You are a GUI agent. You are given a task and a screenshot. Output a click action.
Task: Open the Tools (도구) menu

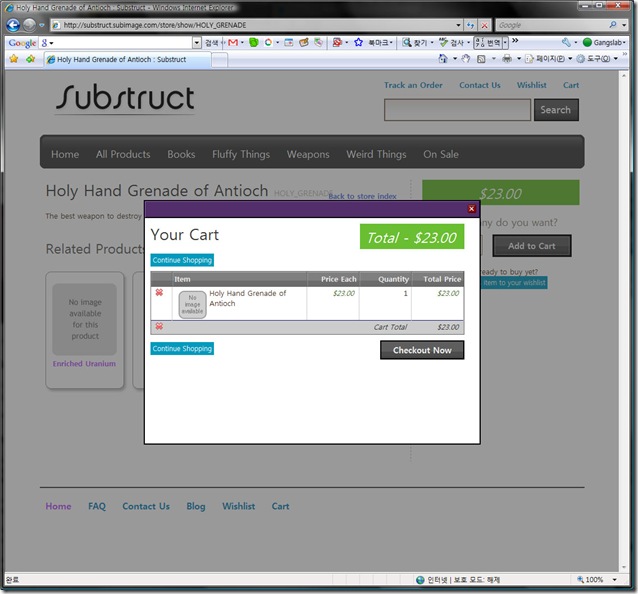pos(596,59)
